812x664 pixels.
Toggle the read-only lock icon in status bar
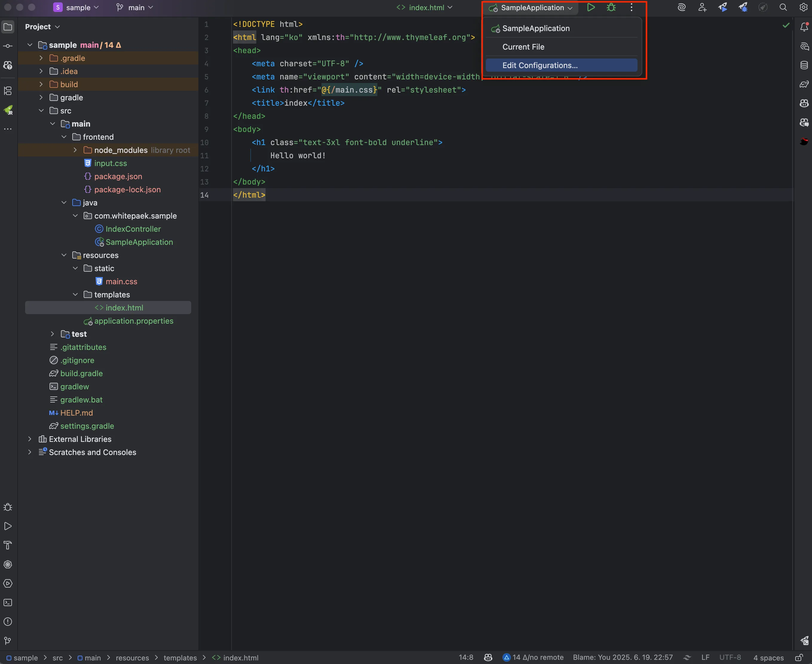799,657
